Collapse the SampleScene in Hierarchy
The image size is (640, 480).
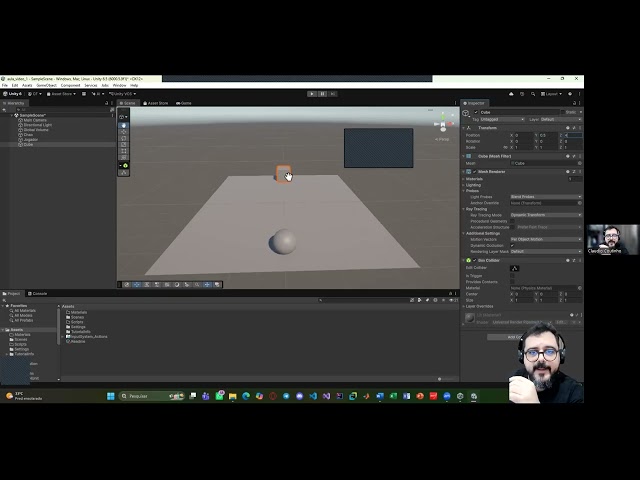click(x=12, y=116)
